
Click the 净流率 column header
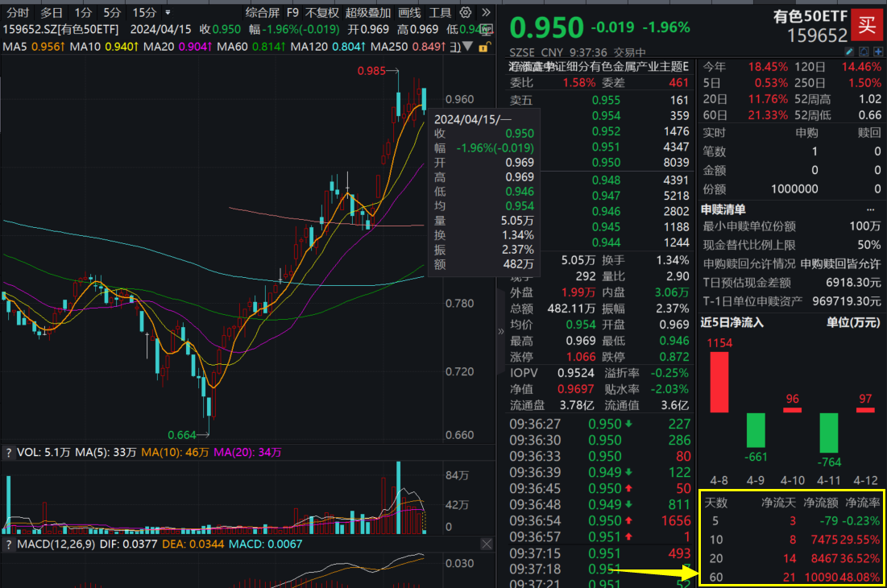tap(863, 503)
